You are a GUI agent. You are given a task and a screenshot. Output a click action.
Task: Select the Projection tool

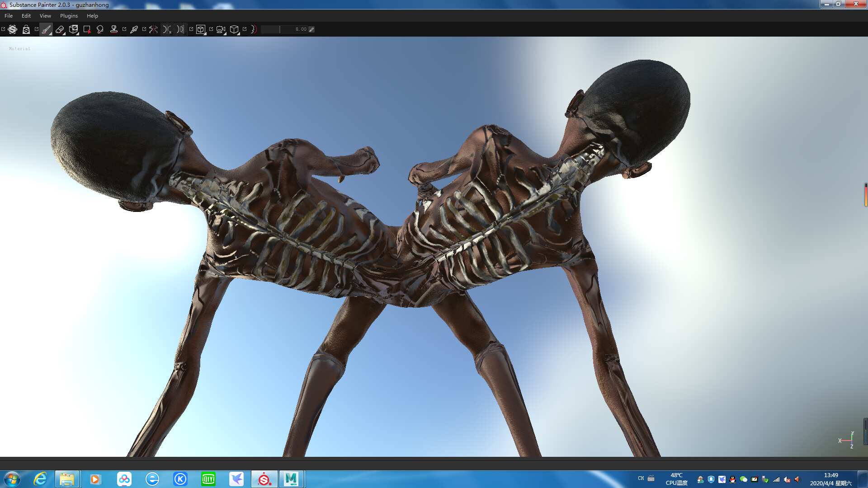73,29
